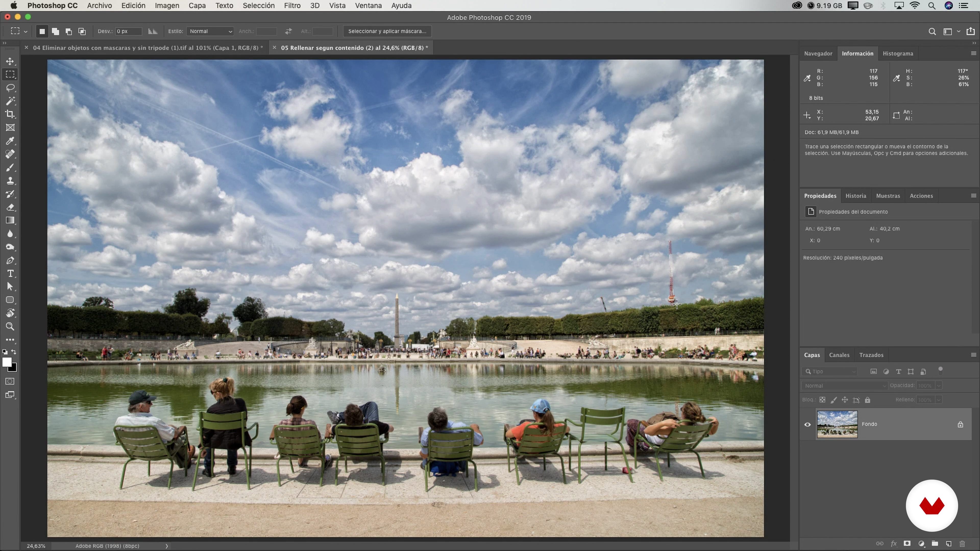Viewport: 980px width, 551px height.
Task: Hide the Fondo layer visibility
Action: [x=807, y=424]
